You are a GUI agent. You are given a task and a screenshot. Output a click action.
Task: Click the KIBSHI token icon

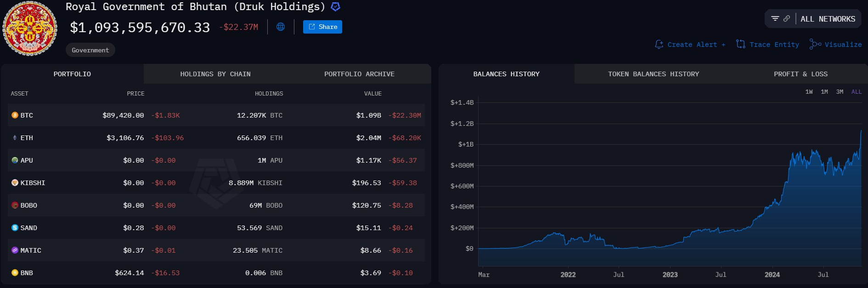(x=15, y=183)
